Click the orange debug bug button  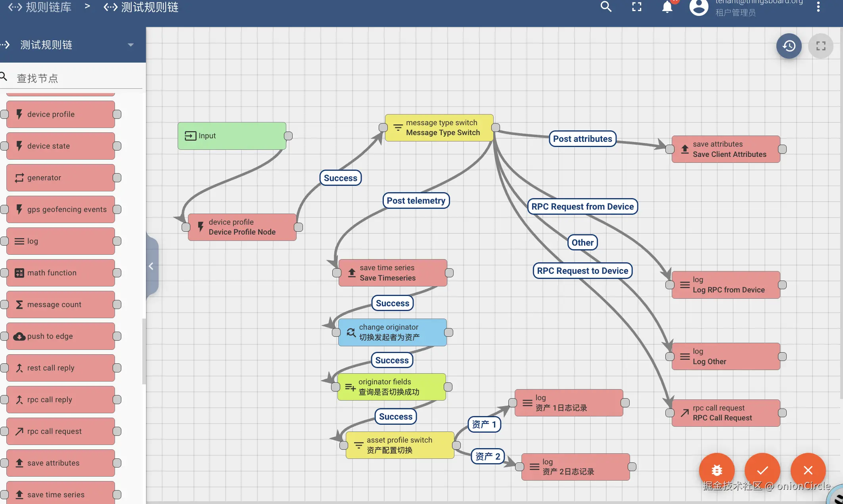(717, 470)
